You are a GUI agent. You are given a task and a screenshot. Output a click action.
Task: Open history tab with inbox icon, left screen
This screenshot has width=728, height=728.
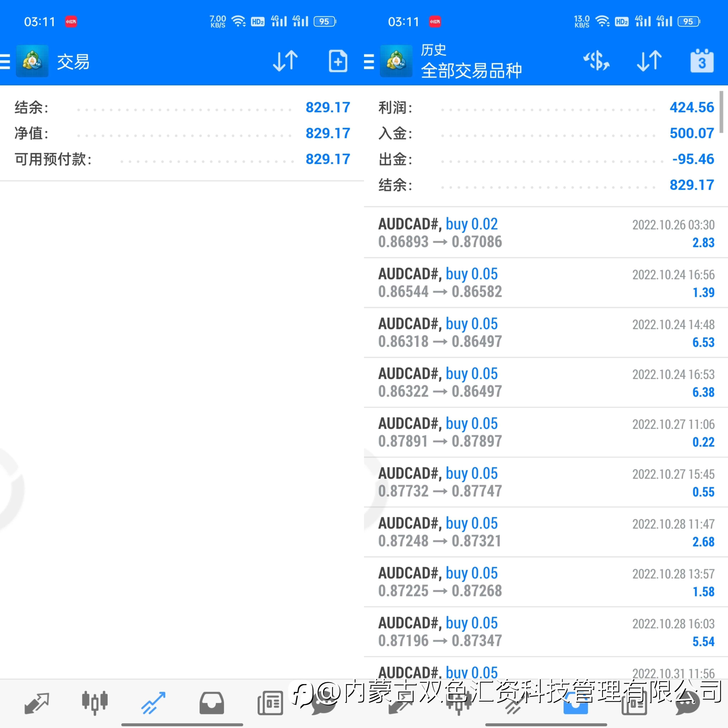click(212, 703)
